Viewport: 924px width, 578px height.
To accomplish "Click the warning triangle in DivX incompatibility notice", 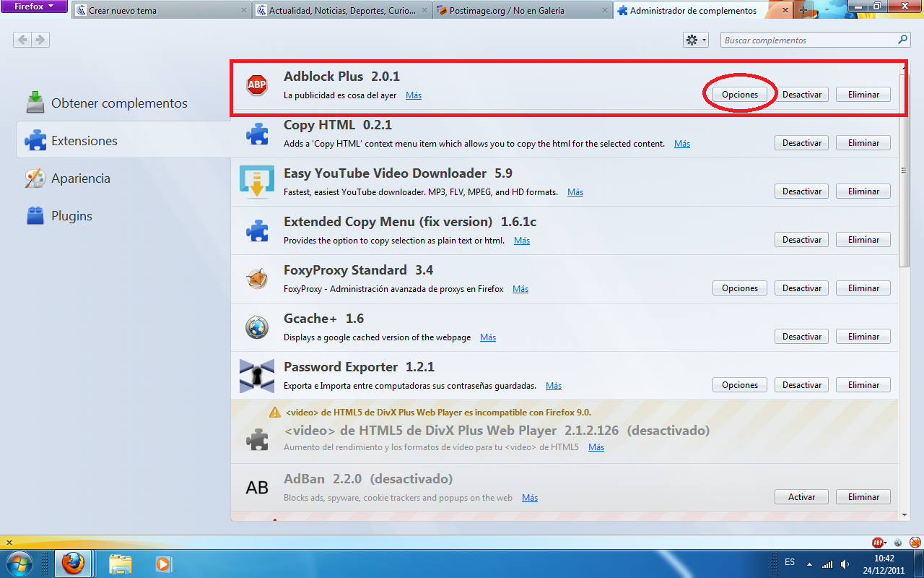I will pos(274,413).
